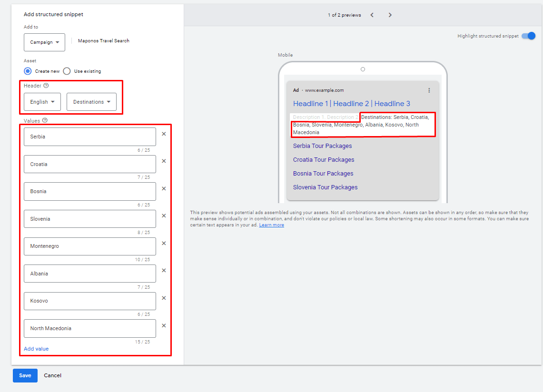Click the www.example.com ad URL
The width and height of the screenshot is (543, 392).
tap(325, 90)
